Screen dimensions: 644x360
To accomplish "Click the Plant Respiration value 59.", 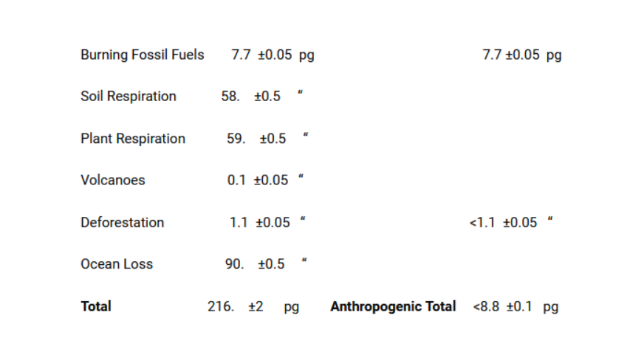I will (x=236, y=139).
